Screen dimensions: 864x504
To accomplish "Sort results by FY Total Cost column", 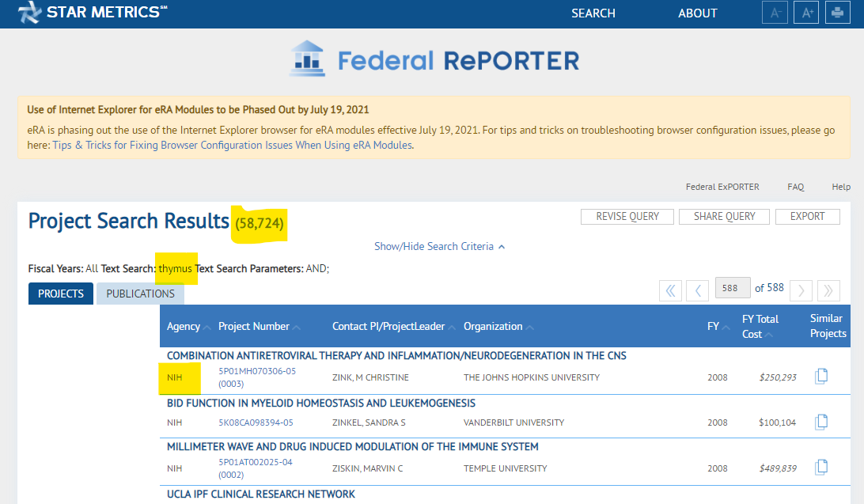I will tap(760, 326).
